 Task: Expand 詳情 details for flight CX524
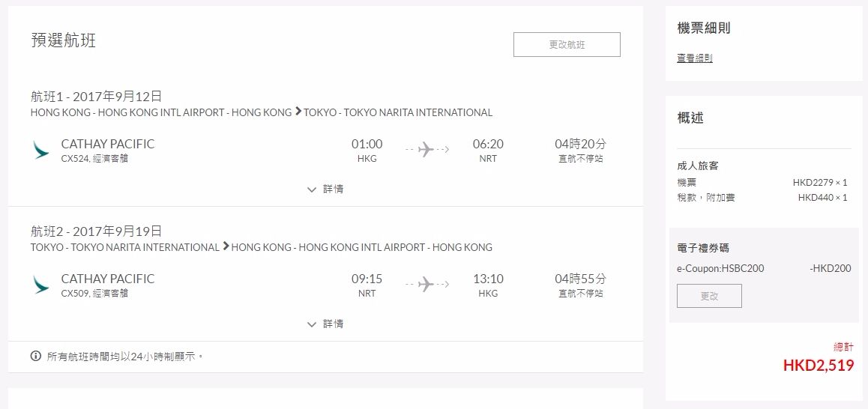pos(325,190)
